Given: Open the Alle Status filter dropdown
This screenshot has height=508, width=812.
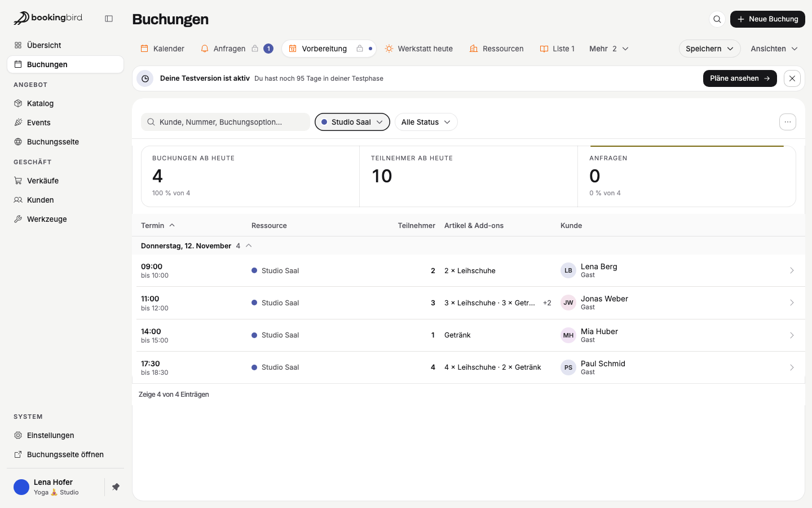Looking at the screenshot, I should (426, 122).
